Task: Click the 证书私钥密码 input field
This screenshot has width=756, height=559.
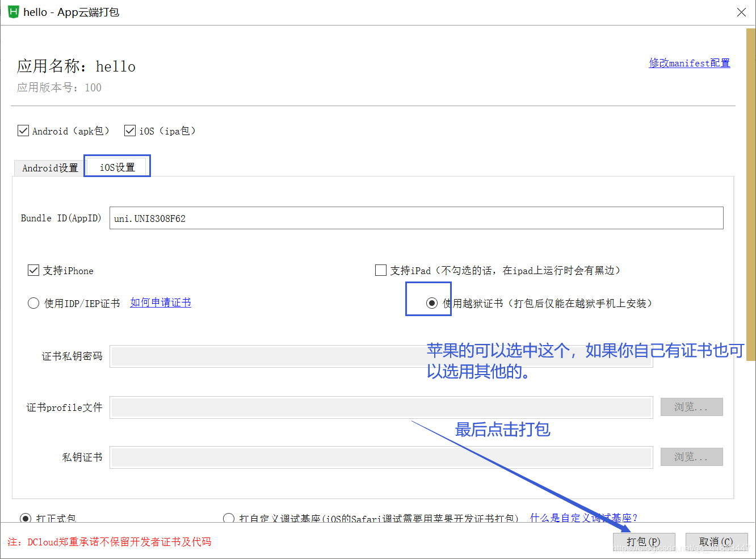Action: coord(381,356)
